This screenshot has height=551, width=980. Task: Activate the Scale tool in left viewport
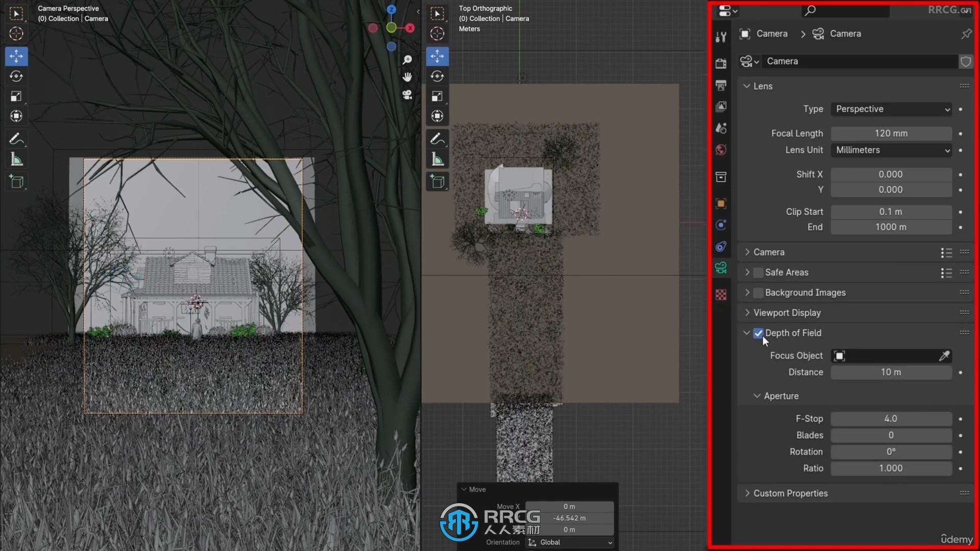pyautogui.click(x=16, y=96)
